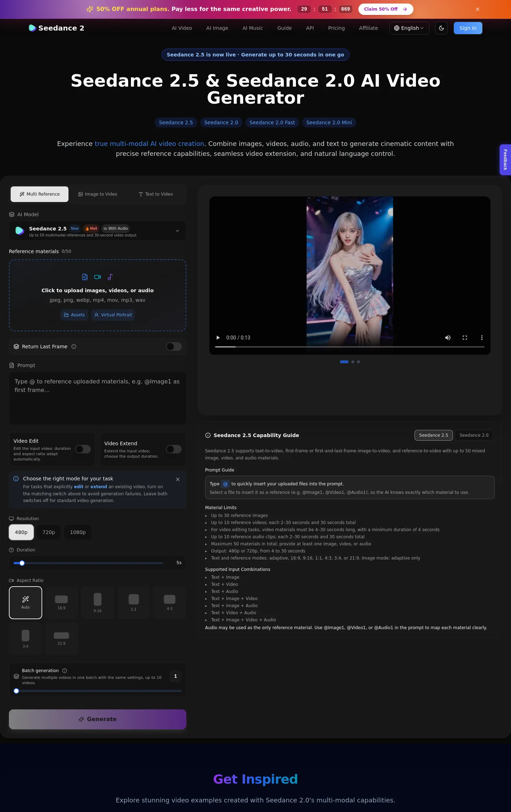Image resolution: width=511 pixels, height=812 pixels.
Task: Switch to Multi Reference tab
Action: coord(39,194)
